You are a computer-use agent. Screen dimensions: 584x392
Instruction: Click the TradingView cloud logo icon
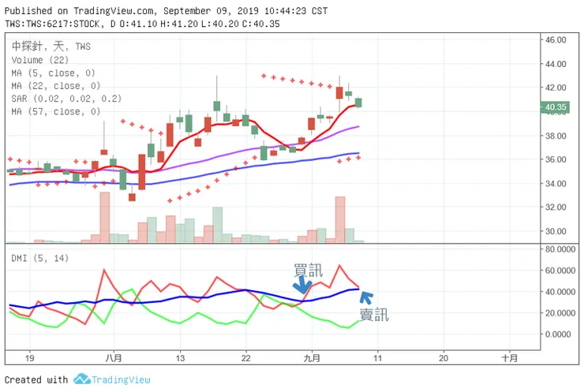point(82,379)
